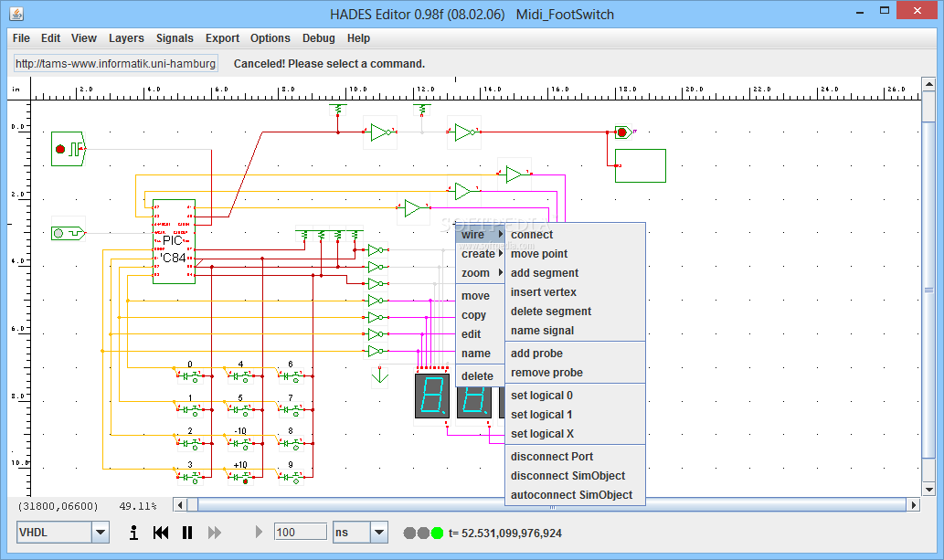Expand the zoom submenu entry
The image size is (944, 560).
[x=481, y=273]
